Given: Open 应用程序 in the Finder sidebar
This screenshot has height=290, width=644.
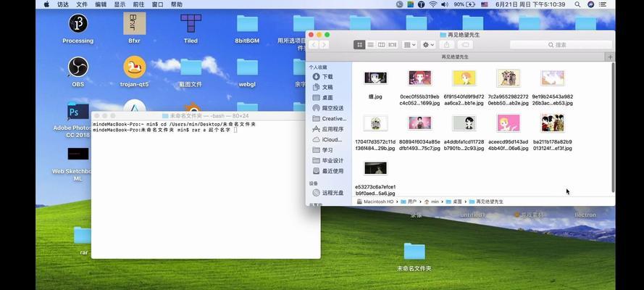Looking at the screenshot, I should (327, 129).
